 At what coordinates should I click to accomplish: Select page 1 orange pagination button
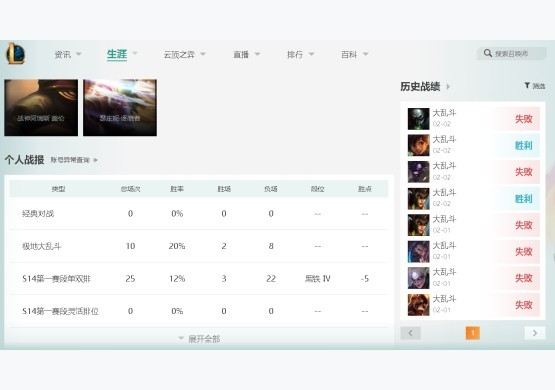[473, 333]
